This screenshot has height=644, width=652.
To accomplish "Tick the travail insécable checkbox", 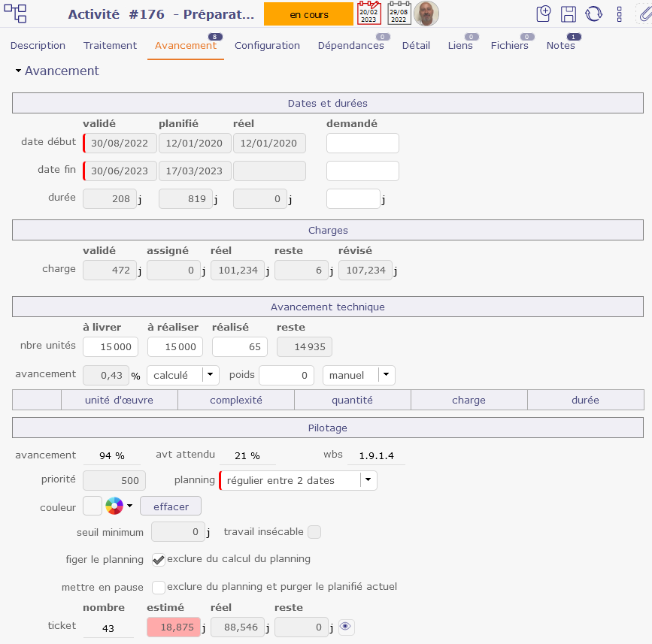I will click(x=314, y=532).
